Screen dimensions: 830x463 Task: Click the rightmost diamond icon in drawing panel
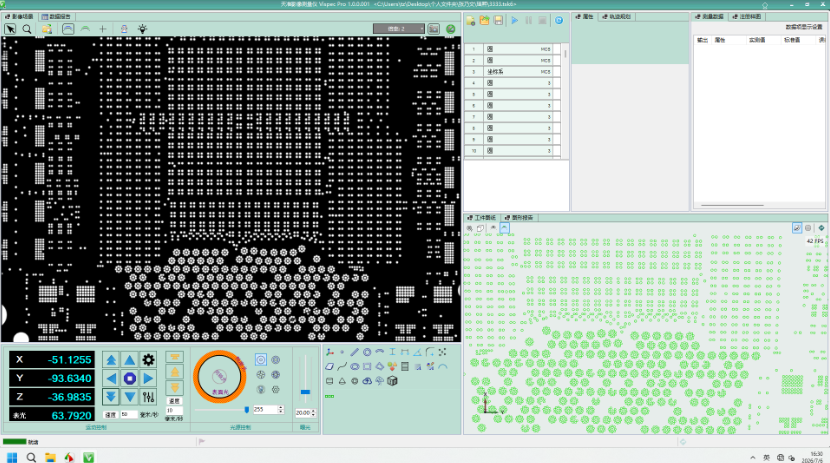tap(821, 228)
